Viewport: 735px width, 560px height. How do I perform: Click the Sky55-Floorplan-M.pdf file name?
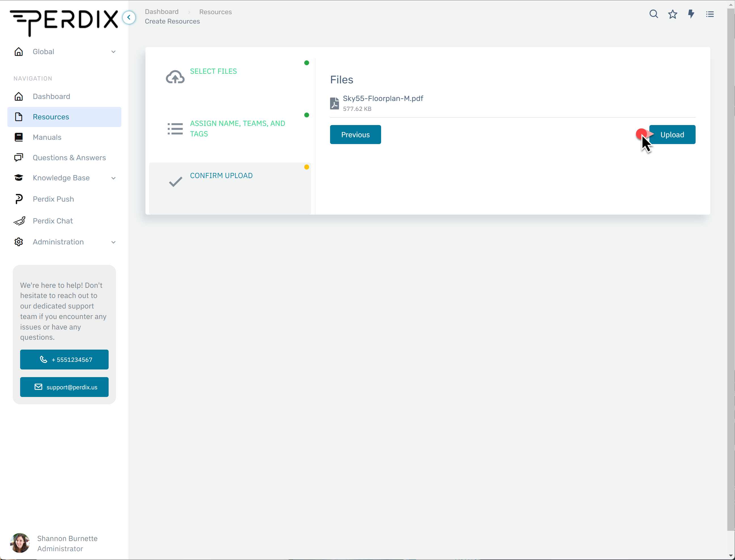click(x=383, y=98)
